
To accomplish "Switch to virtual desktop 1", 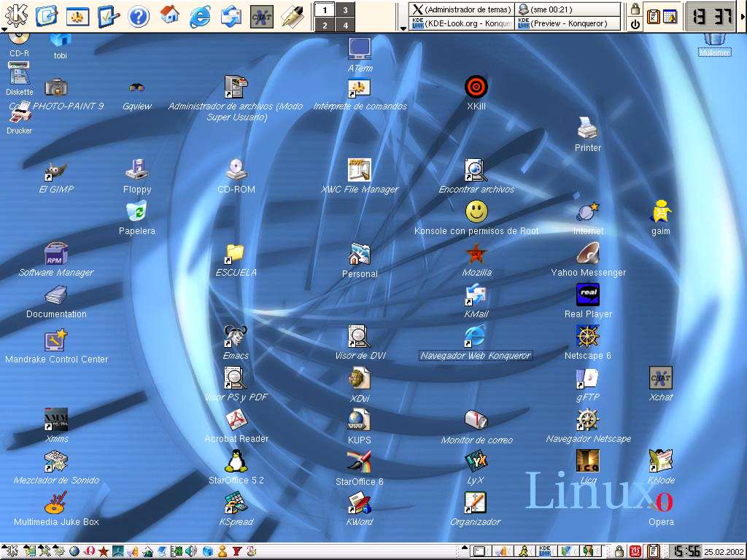I will [325, 9].
